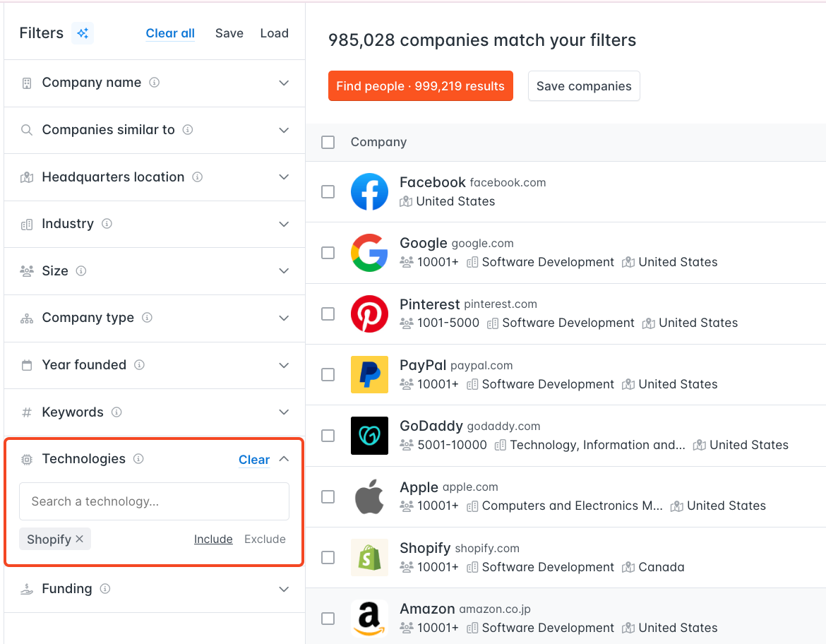Expand the Year founded filter
Viewport: 826px width, 644px height.
coord(284,365)
